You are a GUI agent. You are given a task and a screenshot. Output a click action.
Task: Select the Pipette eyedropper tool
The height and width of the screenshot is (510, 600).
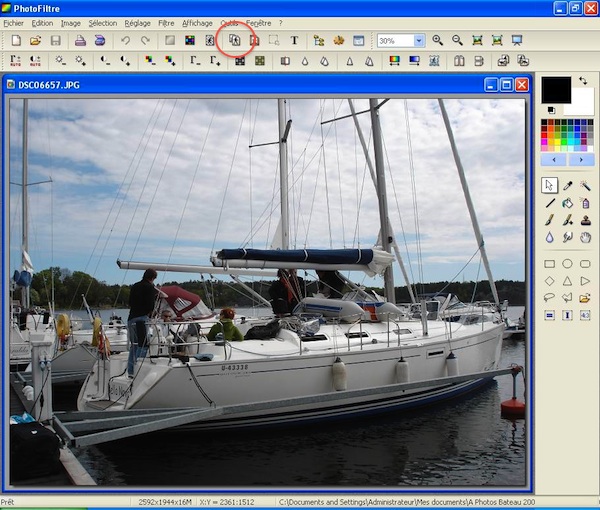[567, 185]
